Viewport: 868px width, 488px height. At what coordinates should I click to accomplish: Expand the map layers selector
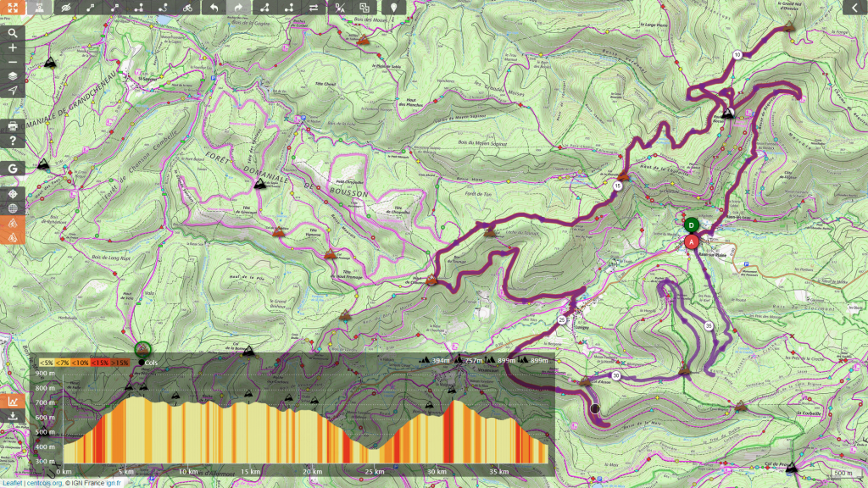pyautogui.click(x=13, y=76)
